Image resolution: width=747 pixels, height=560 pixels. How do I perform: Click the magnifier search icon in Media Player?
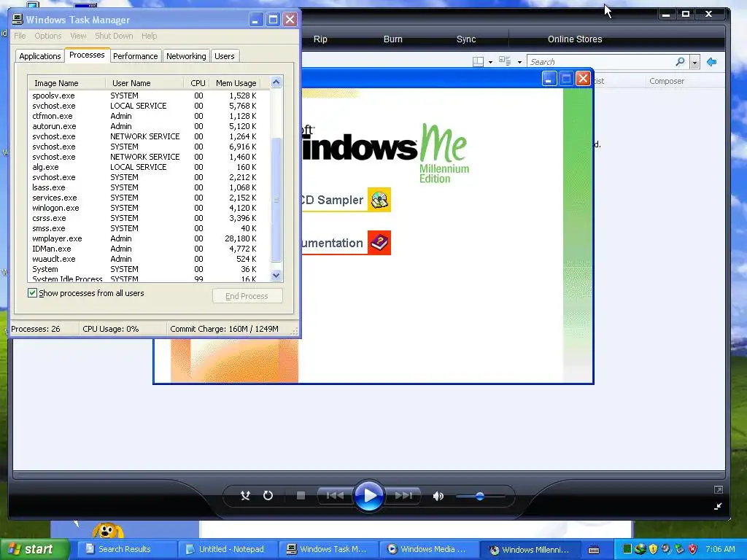(681, 62)
